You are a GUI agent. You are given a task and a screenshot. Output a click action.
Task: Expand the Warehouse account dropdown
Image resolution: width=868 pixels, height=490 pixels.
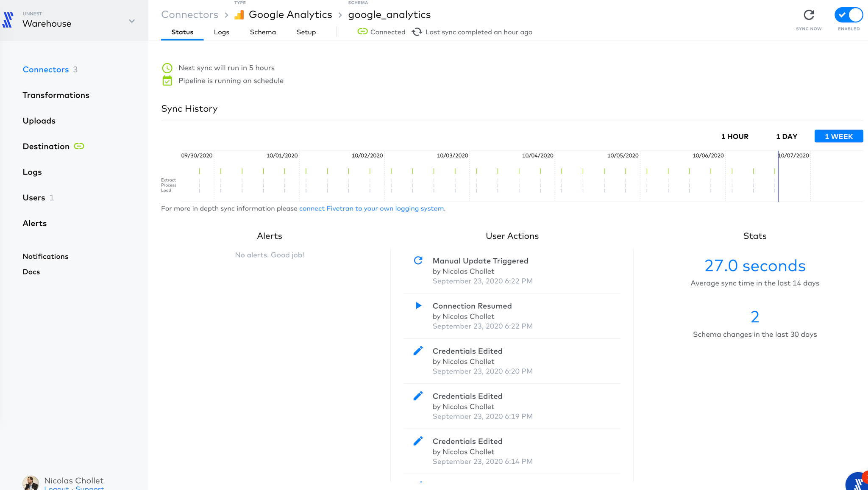(132, 21)
